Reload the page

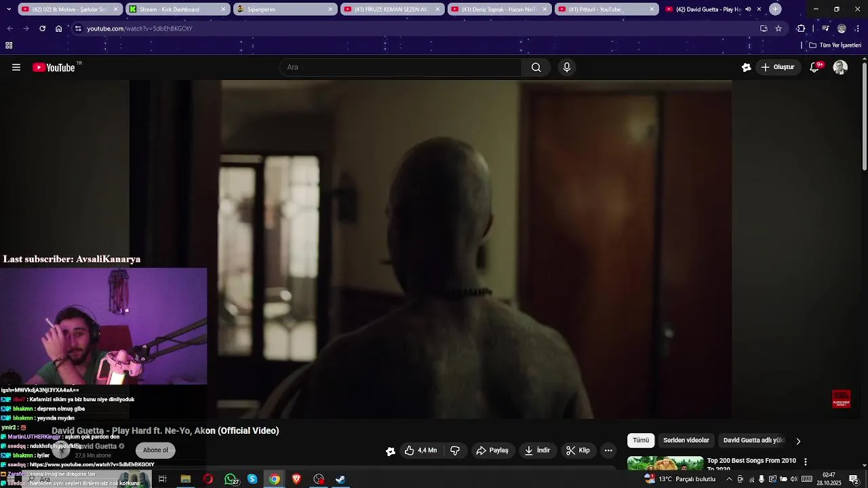[42, 28]
